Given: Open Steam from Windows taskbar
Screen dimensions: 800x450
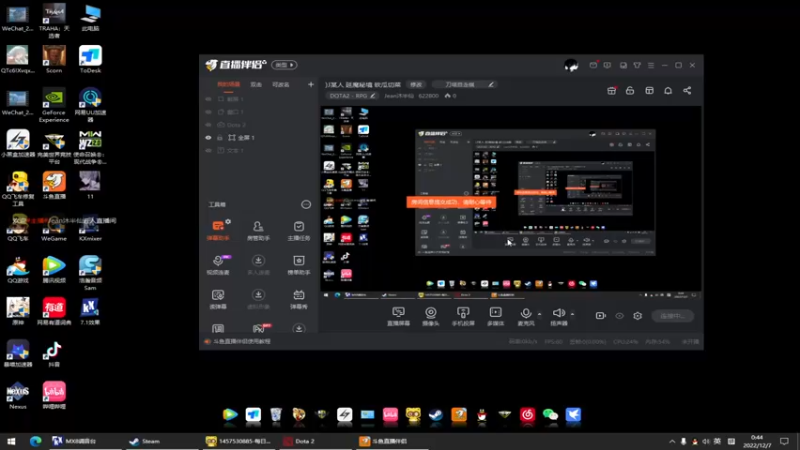Looking at the screenshot, I should (x=161, y=441).
